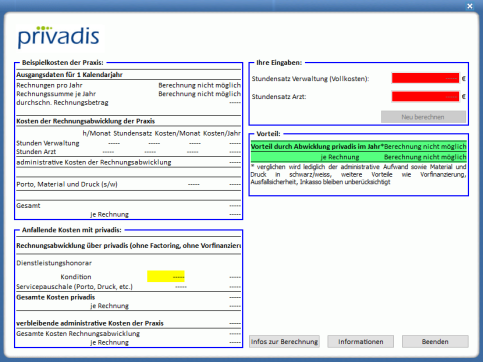Click 'Vorteil durch Abwicklung privadis im Jahr' row

[359, 146]
